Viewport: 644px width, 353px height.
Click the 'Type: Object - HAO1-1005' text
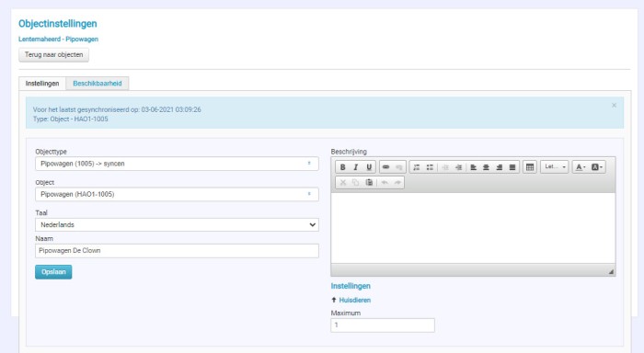pos(71,119)
